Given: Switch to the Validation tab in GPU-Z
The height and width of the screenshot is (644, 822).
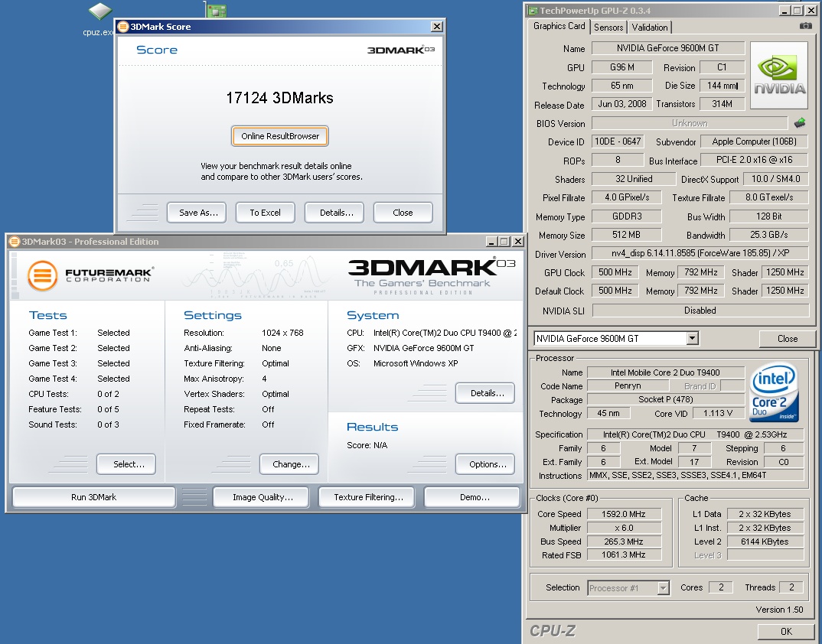Looking at the screenshot, I should point(650,28).
